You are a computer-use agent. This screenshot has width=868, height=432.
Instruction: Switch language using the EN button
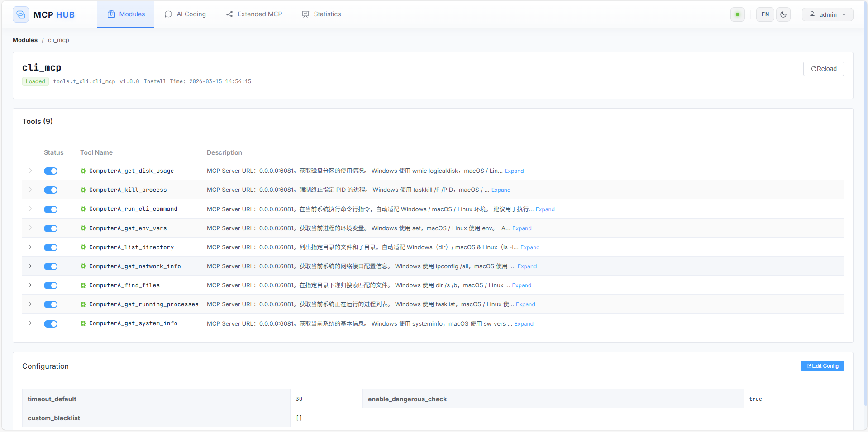(765, 14)
